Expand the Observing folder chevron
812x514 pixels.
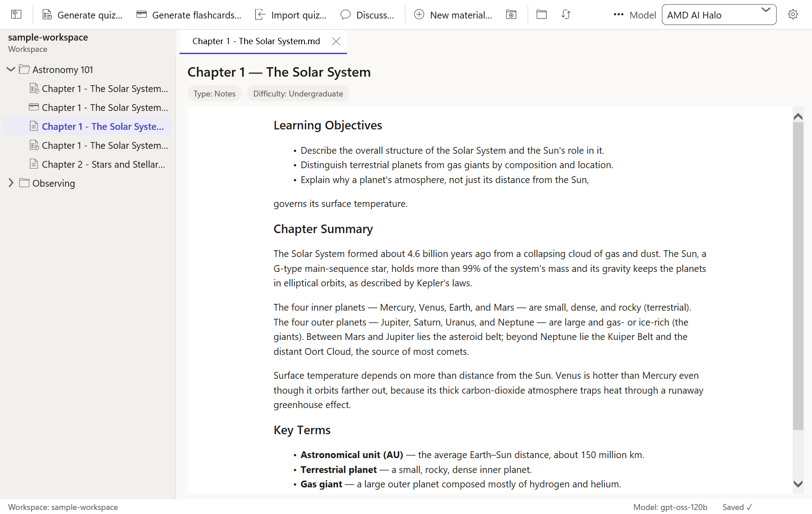(x=11, y=183)
